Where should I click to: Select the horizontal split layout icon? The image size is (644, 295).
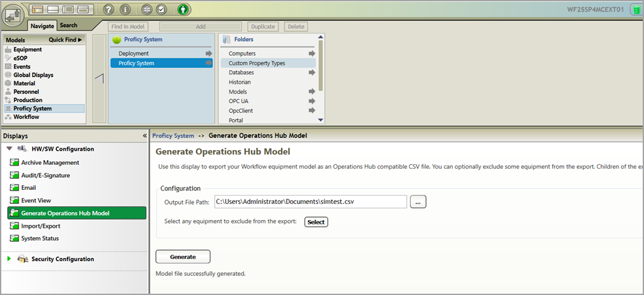[x=53, y=9]
